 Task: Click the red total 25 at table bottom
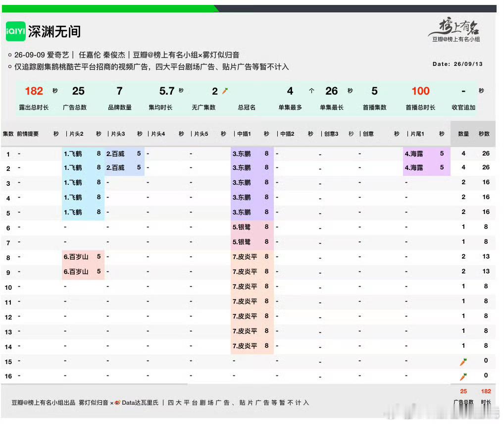pos(463,391)
